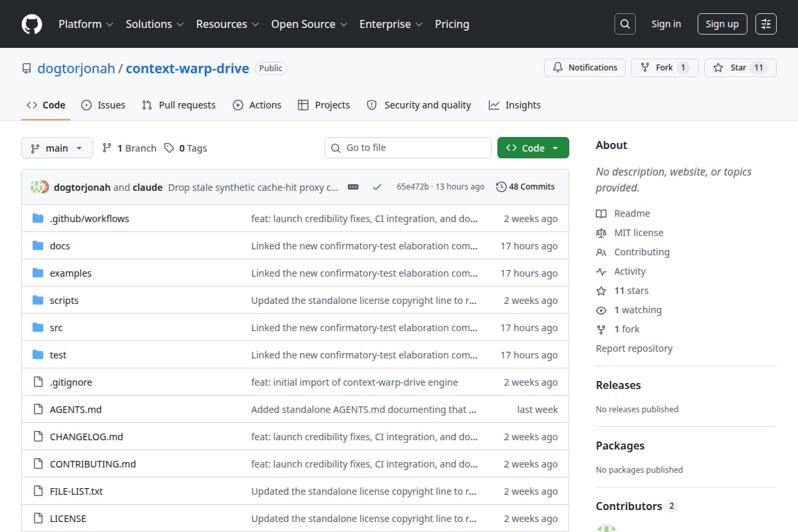Open the GitHub logo homepage
Image resolution: width=798 pixels, height=532 pixels.
32,24
